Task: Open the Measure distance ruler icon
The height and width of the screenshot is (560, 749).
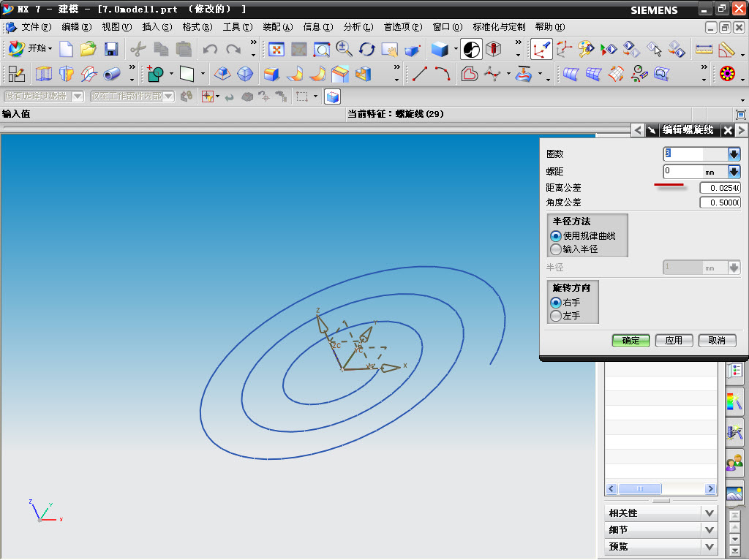Action: coord(704,49)
